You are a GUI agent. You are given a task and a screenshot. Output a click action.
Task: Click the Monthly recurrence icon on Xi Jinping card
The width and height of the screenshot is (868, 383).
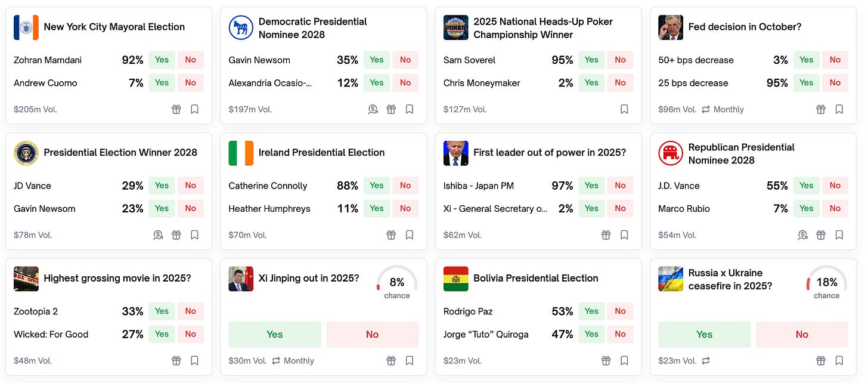[x=276, y=360]
